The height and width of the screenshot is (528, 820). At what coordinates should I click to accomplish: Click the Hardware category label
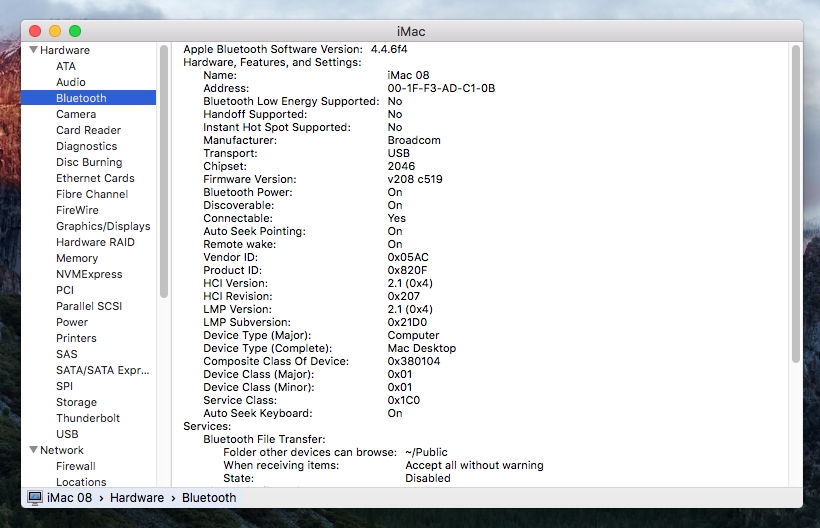point(65,50)
